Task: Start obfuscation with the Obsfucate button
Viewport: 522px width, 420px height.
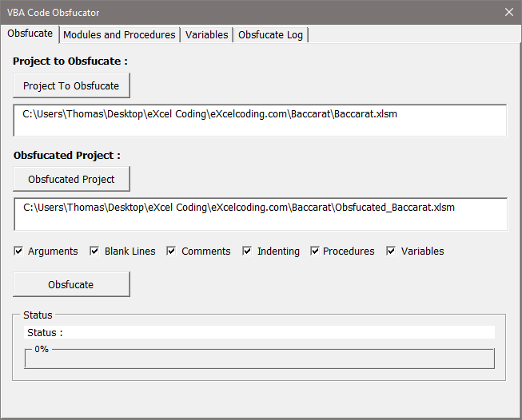Action: tap(71, 284)
